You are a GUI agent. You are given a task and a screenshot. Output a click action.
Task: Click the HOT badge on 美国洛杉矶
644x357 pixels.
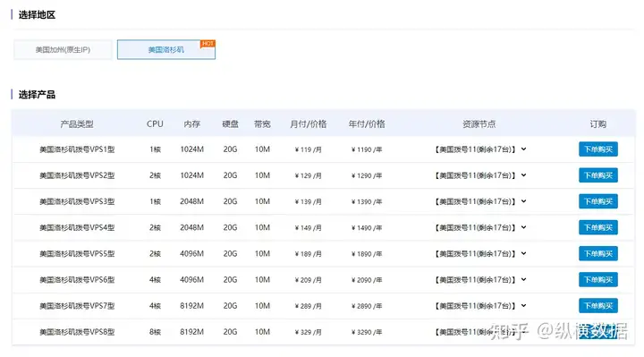(208, 44)
